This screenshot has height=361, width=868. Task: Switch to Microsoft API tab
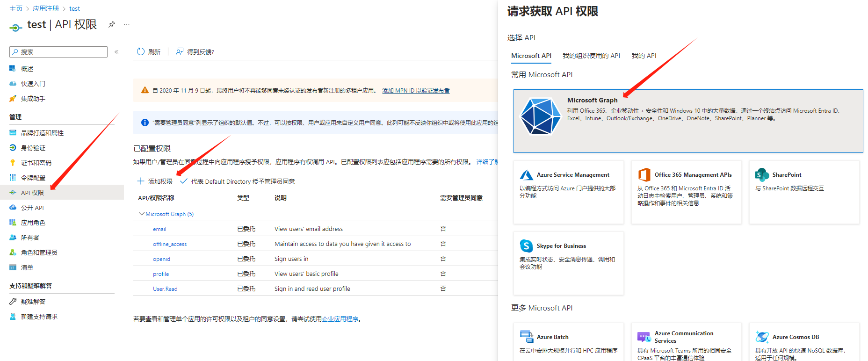click(531, 56)
